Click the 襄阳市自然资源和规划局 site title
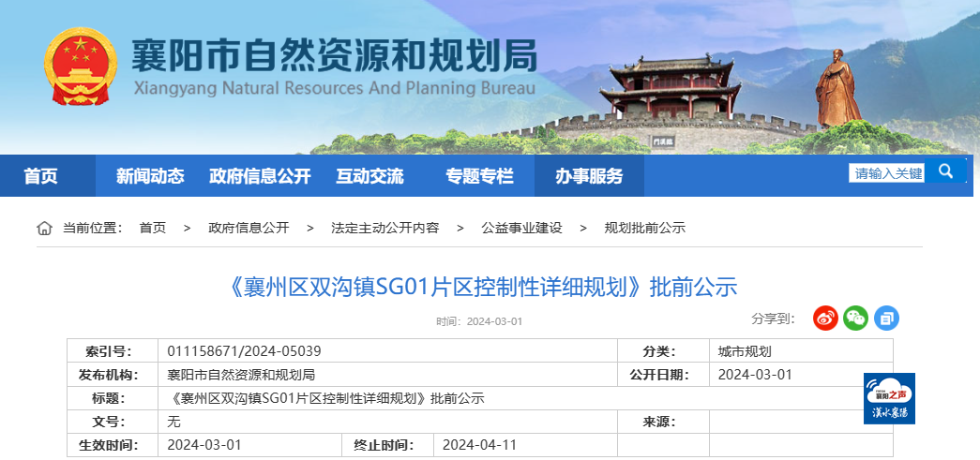The height and width of the screenshot is (460, 980). (335, 56)
